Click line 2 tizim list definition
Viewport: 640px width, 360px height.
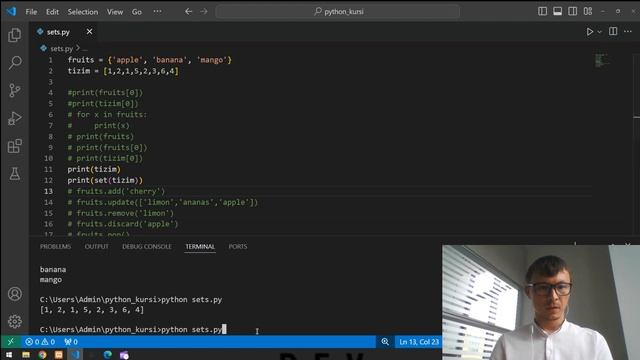point(123,71)
